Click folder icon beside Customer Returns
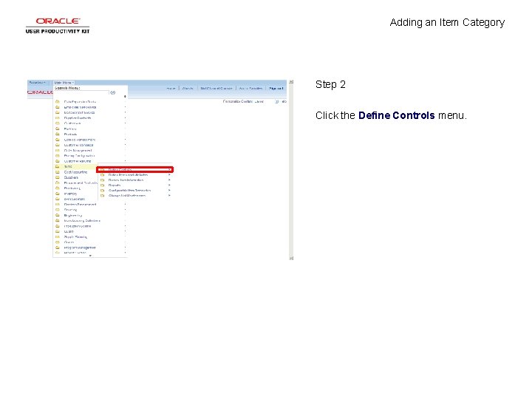This screenshot has width=532, height=399. [58, 161]
